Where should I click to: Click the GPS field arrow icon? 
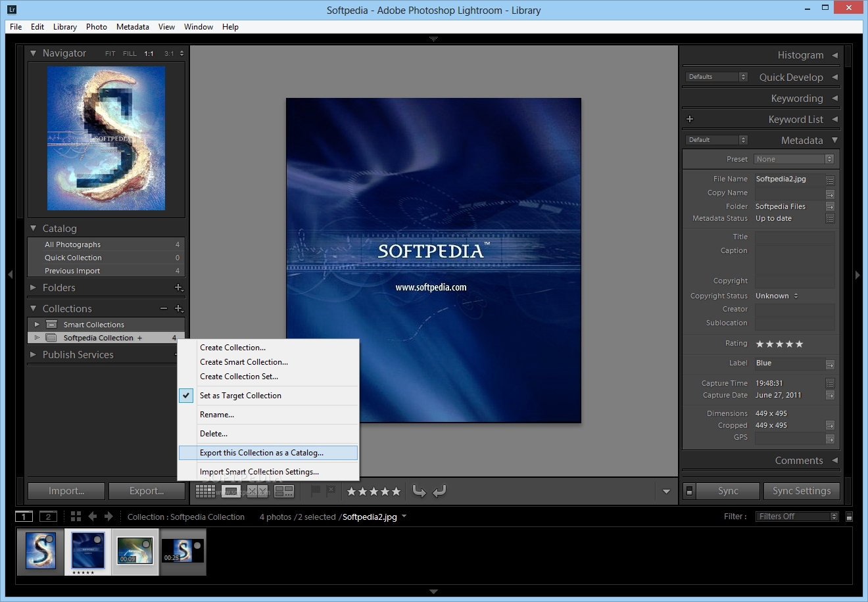830,438
